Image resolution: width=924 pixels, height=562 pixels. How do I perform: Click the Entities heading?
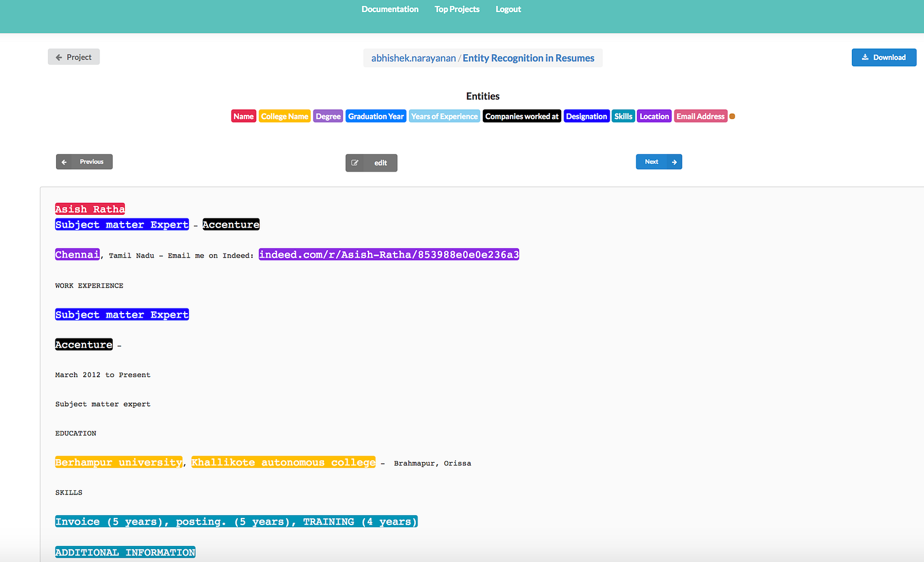click(483, 96)
